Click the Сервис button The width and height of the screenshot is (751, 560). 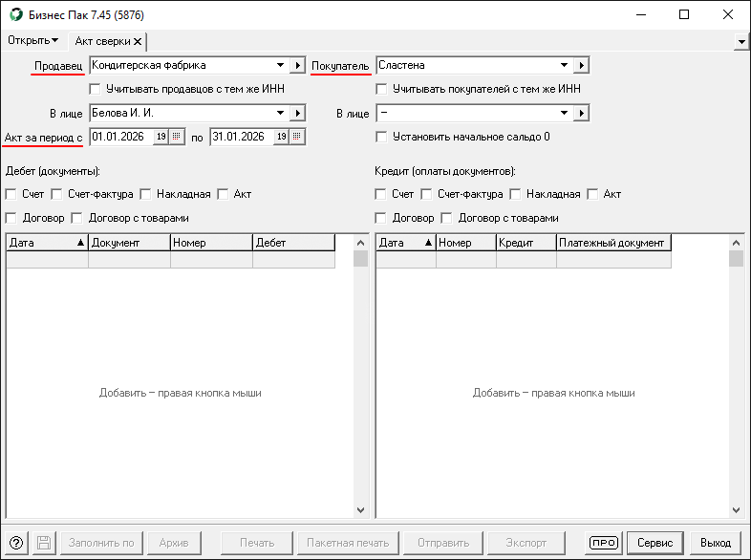click(x=654, y=543)
